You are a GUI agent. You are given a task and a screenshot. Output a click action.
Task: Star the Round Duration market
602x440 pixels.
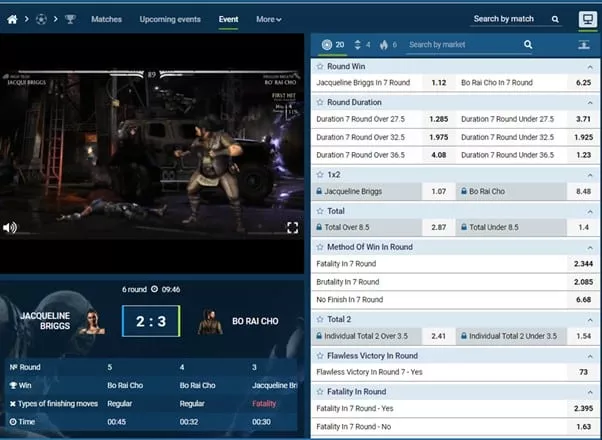[x=320, y=101]
